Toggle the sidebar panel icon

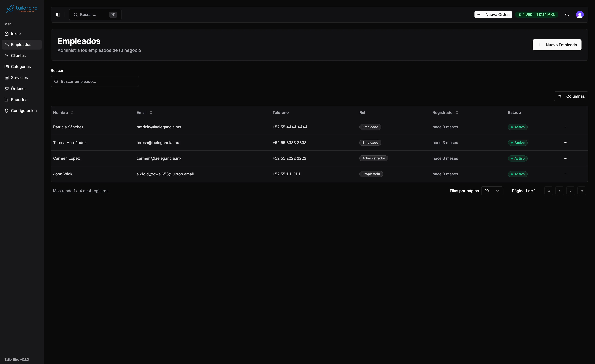pos(58,14)
